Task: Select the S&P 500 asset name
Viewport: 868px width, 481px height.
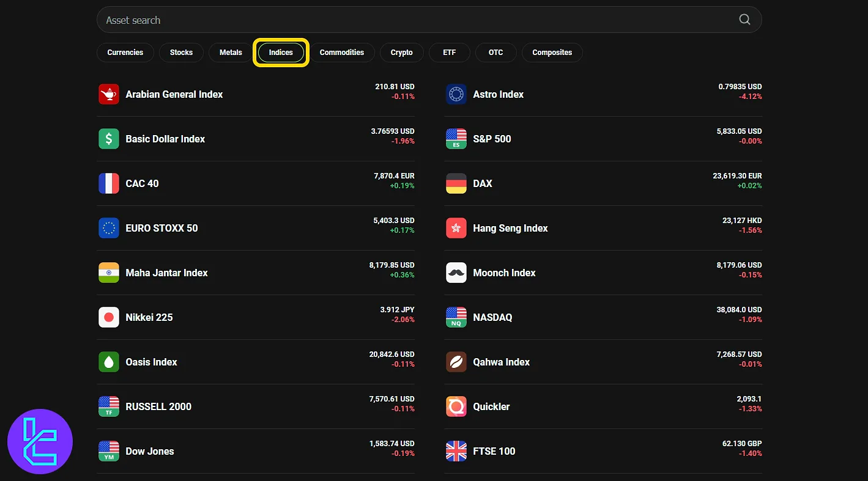Action: (x=492, y=139)
